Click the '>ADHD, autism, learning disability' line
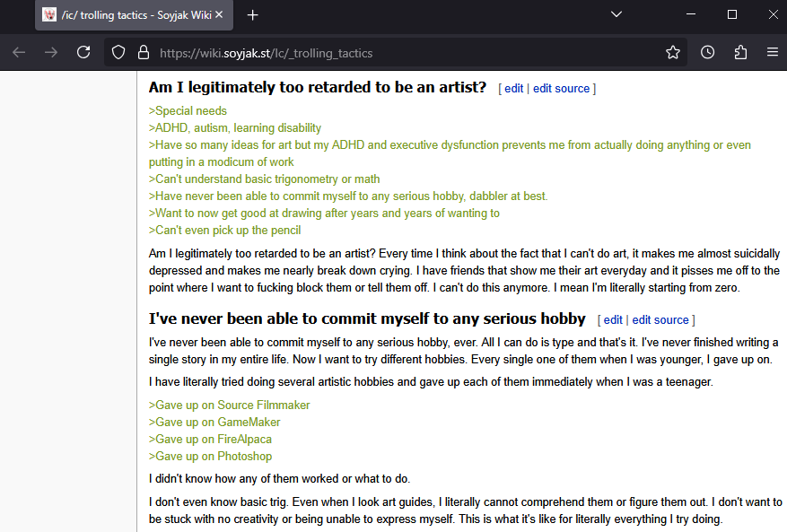 tap(235, 128)
